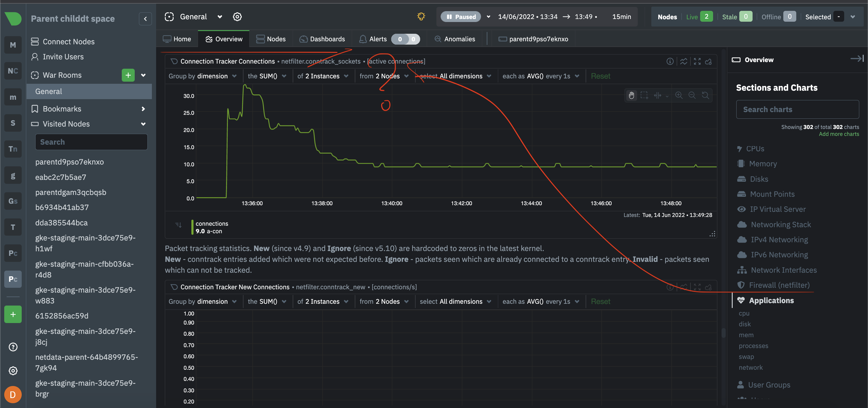Click the Reset button above the chart
The height and width of the screenshot is (408, 868).
click(601, 76)
